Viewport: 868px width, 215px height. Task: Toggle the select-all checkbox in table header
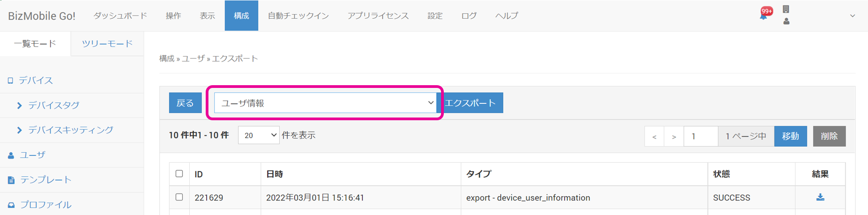click(179, 174)
